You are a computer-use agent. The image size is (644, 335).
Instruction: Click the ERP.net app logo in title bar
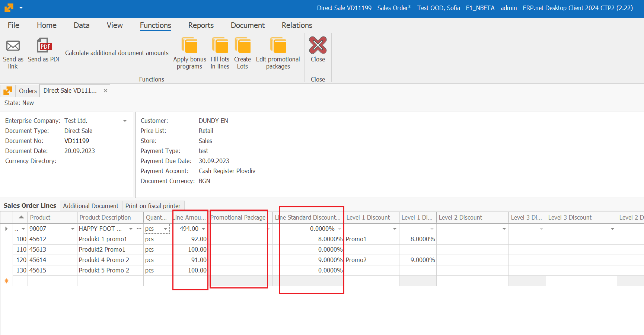coord(9,8)
